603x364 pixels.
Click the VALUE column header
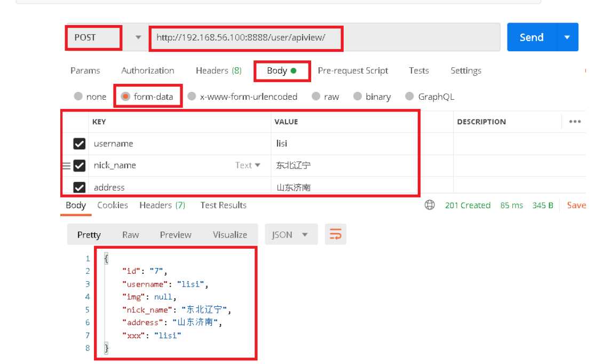(x=285, y=122)
